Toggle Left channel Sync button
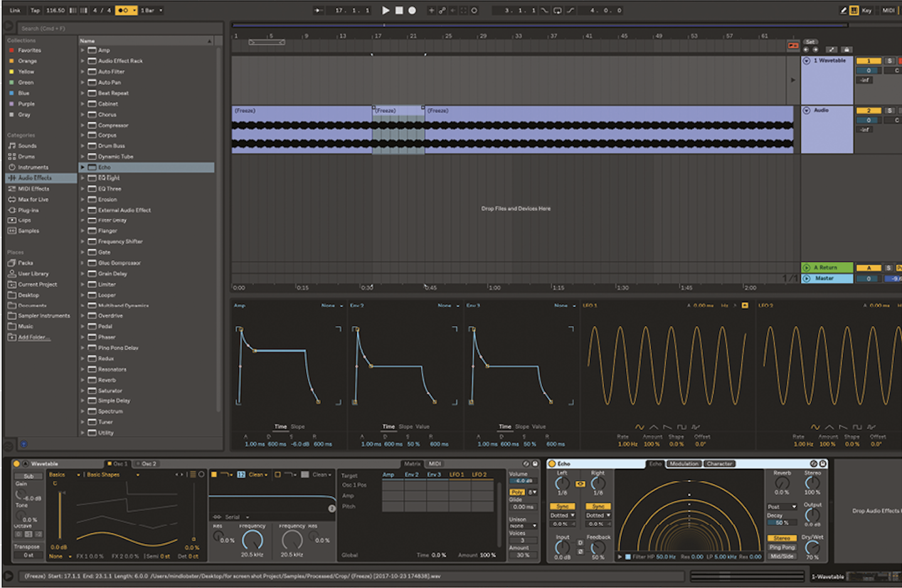This screenshot has height=588, width=902. (563, 506)
